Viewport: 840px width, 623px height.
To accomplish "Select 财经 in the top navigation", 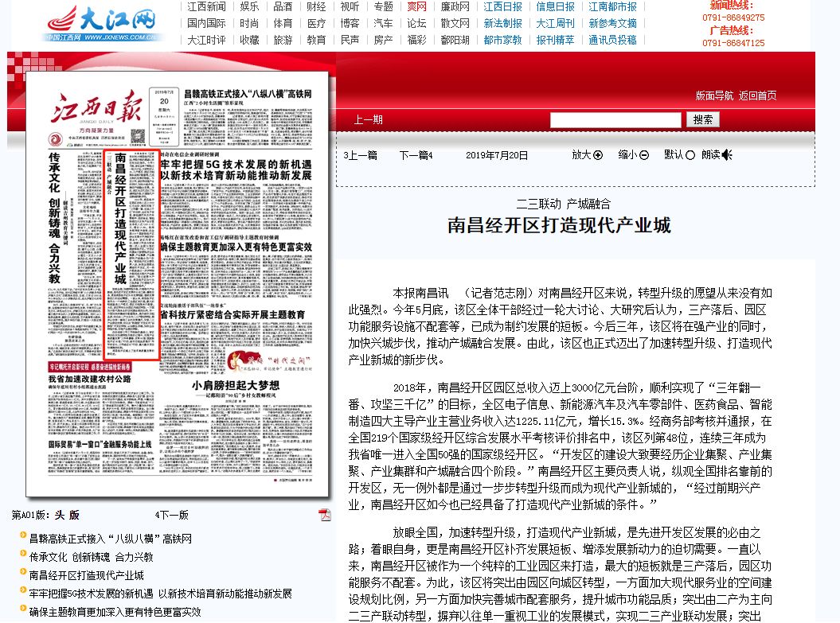I will click(315, 6).
